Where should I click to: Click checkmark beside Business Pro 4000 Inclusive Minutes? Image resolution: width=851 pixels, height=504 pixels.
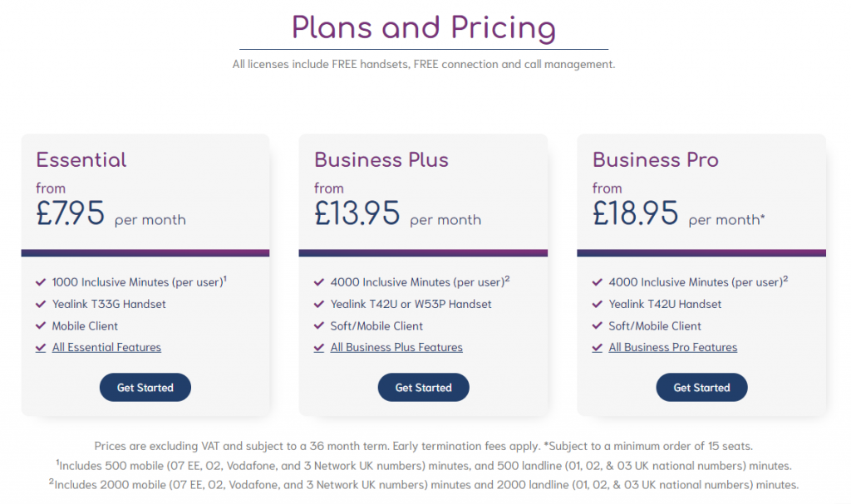(598, 282)
